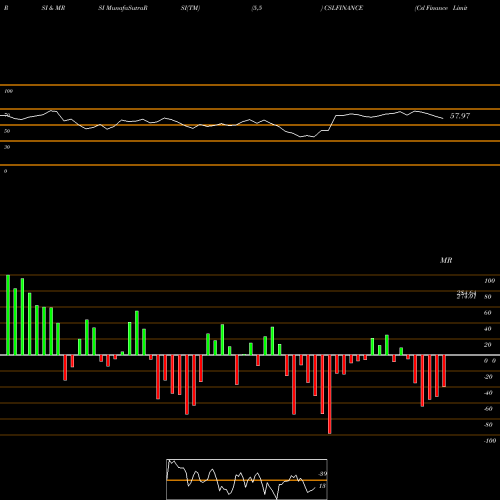Screen dimensions: 500x500
Task: Click the 'MR' panel title
Action: click(x=446, y=260)
